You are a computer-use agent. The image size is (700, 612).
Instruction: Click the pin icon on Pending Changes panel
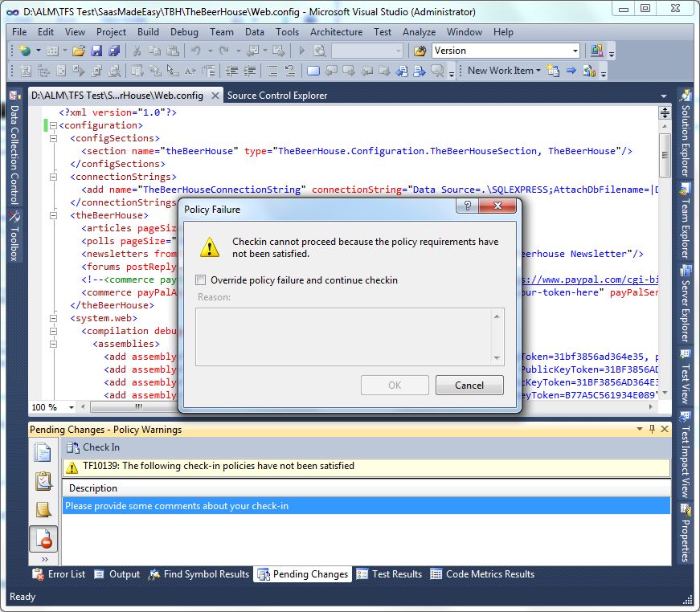[652, 429]
